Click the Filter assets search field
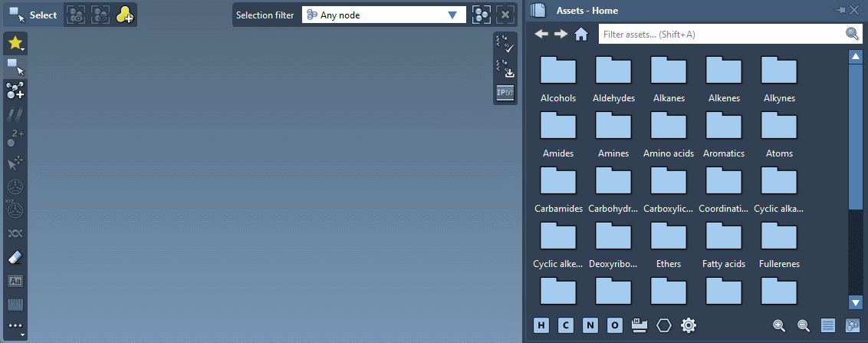 pos(721,34)
